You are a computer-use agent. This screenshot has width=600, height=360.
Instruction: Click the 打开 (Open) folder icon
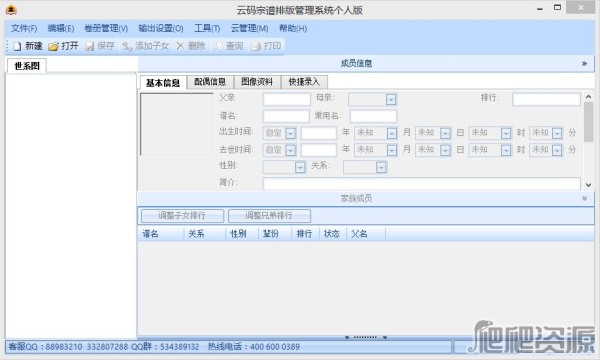click(x=53, y=46)
